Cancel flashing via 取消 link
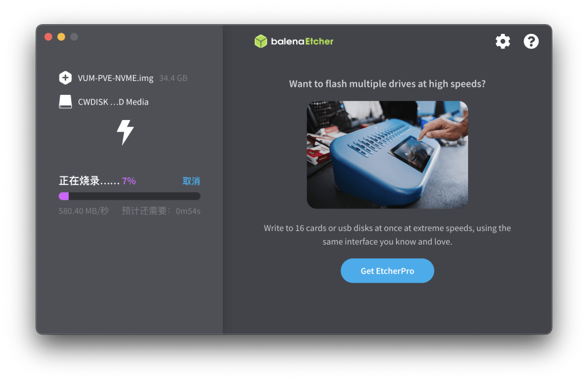This screenshot has height=382, width=588. 191,182
